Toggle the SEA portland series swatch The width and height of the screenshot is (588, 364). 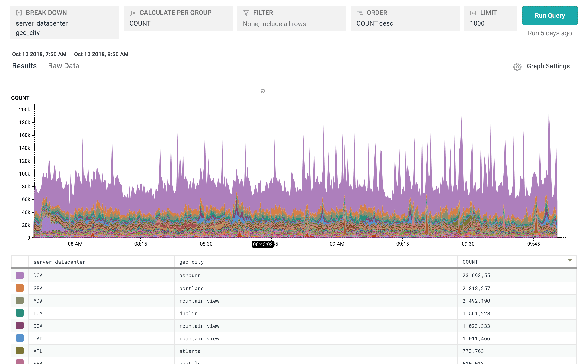(x=20, y=288)
